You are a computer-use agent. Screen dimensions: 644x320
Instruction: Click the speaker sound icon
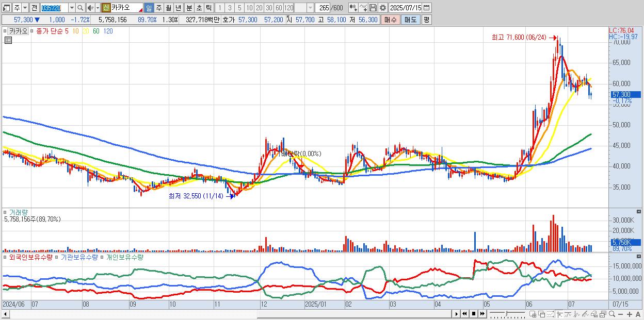(x=90, y=8)
